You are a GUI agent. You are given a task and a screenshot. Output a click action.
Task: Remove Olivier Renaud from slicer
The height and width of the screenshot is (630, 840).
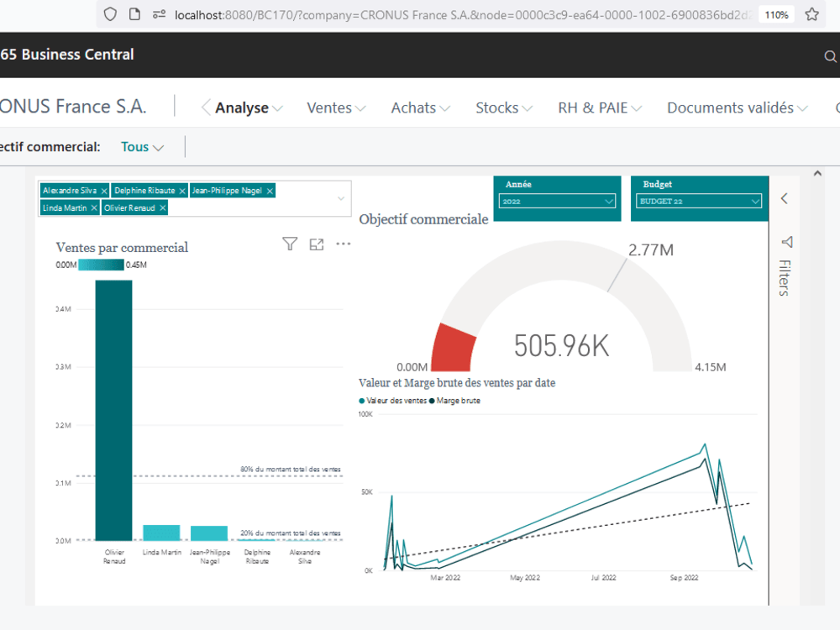tap(163, 207)
